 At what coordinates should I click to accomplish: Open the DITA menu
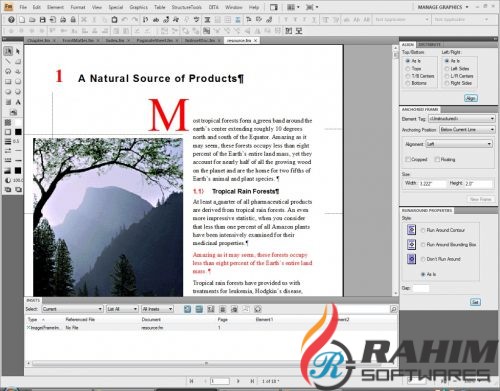[x=213, y=7]
